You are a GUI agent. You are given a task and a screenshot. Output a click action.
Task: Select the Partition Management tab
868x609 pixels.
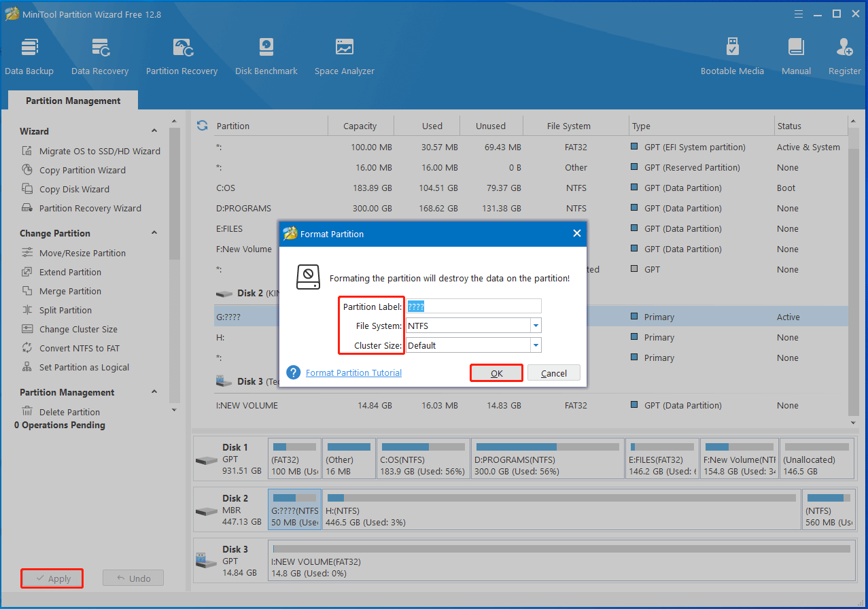click(x=73, y=101)
